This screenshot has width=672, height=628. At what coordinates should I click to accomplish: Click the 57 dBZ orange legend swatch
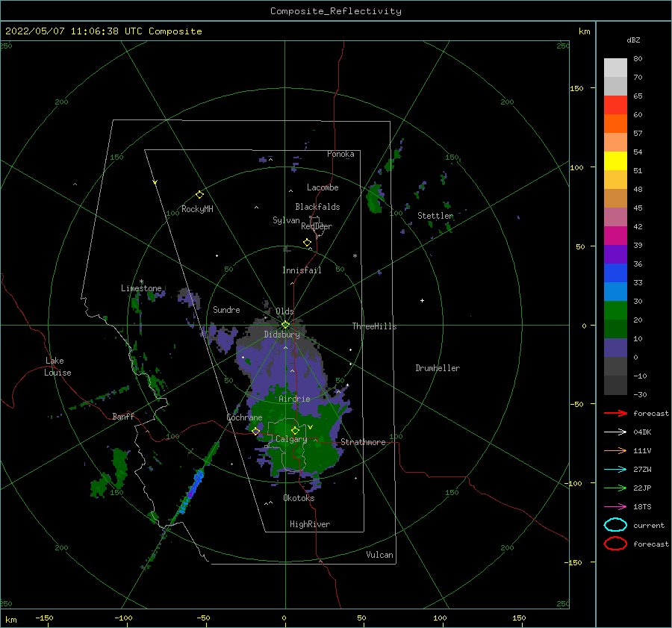(615, 142)
